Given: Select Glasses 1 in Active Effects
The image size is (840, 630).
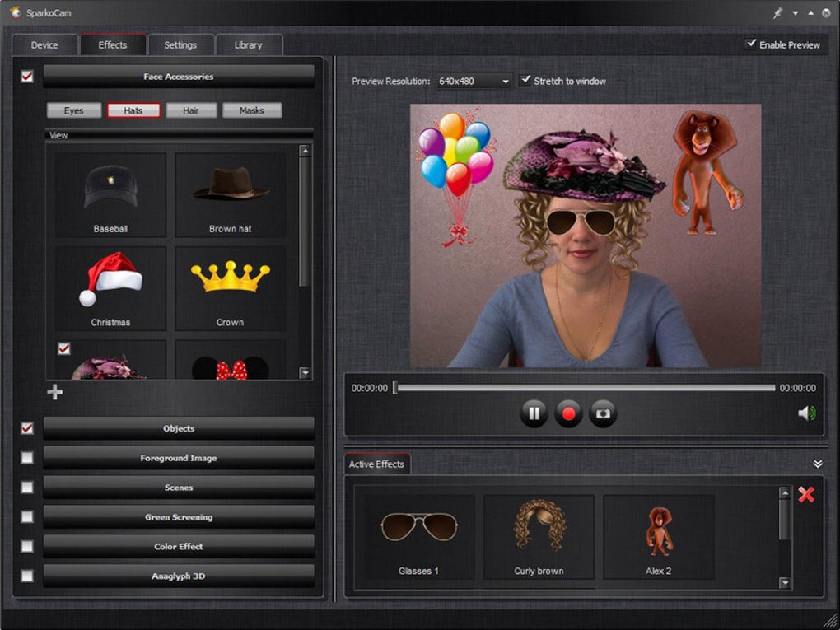Looking at the screenshot, I should [x=419, y=537].
